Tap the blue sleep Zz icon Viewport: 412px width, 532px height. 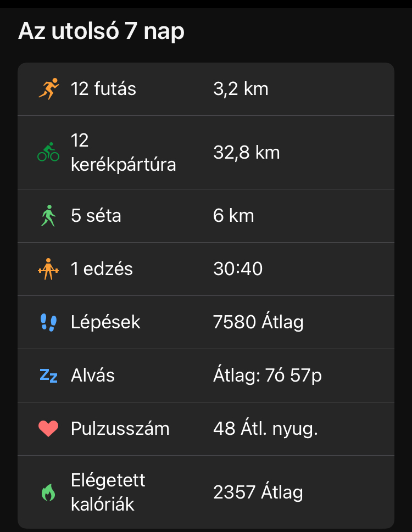48,376
